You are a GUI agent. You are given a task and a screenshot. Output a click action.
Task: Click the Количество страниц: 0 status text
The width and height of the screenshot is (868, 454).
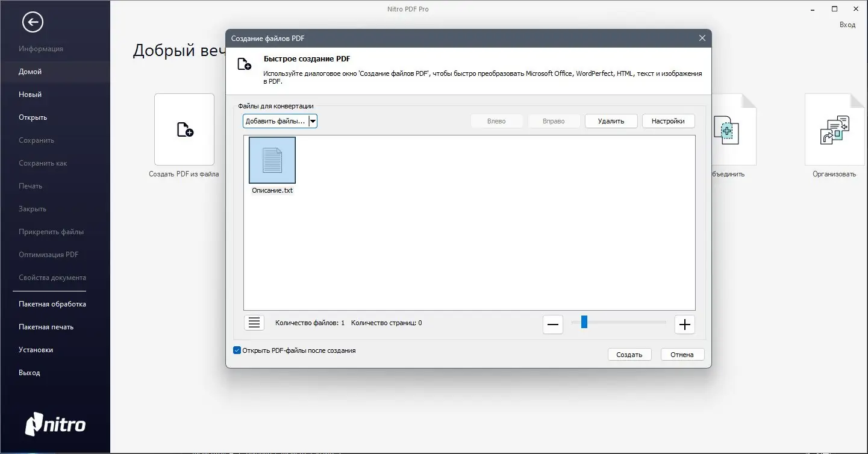coord(386,323)
